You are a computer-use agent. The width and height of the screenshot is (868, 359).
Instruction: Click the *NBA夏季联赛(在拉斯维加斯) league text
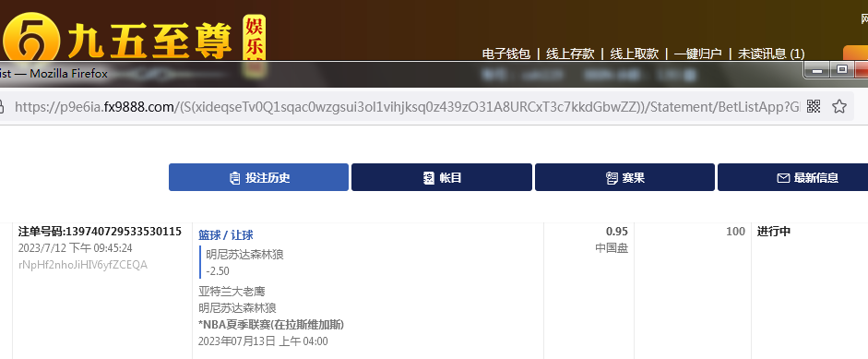271,324
